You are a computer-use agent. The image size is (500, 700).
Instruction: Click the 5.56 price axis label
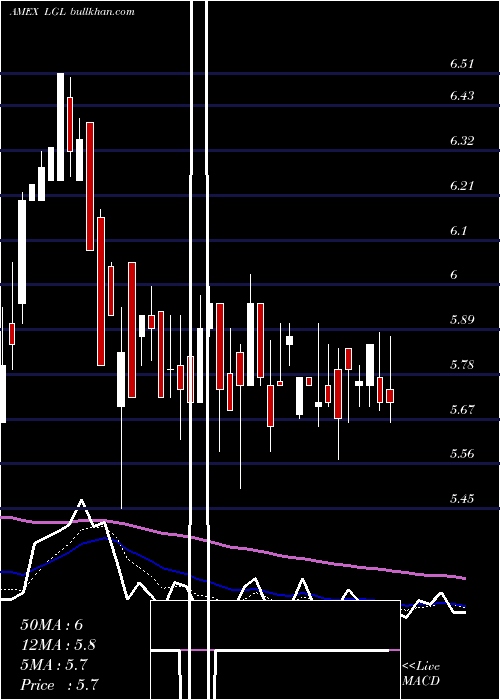461,454
